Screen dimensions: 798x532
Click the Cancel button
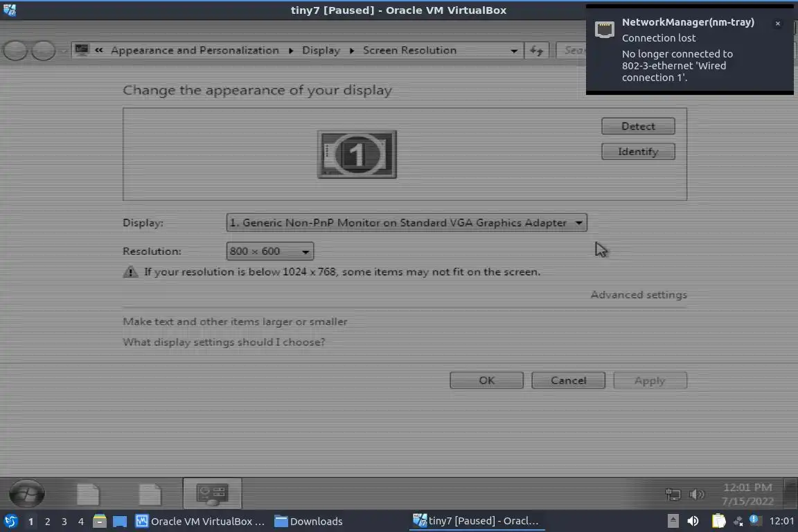[x=569, y=380]
